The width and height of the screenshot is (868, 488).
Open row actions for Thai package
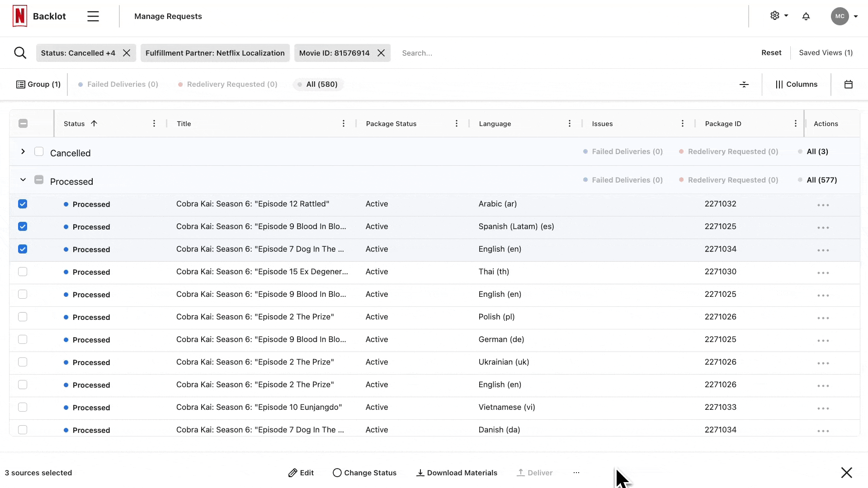(x=823, y=273)
